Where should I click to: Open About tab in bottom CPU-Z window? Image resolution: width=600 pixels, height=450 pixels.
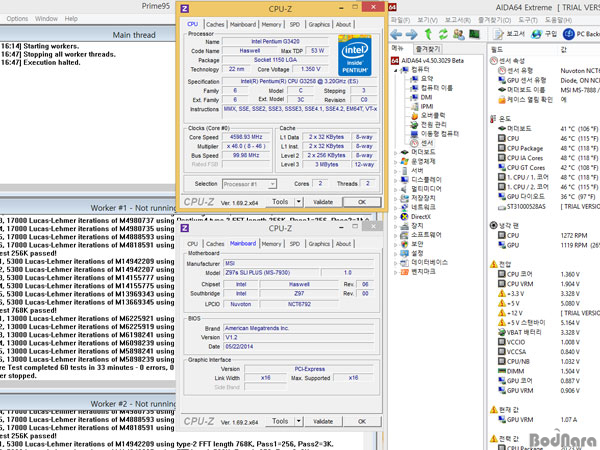[x=343, y=244]
